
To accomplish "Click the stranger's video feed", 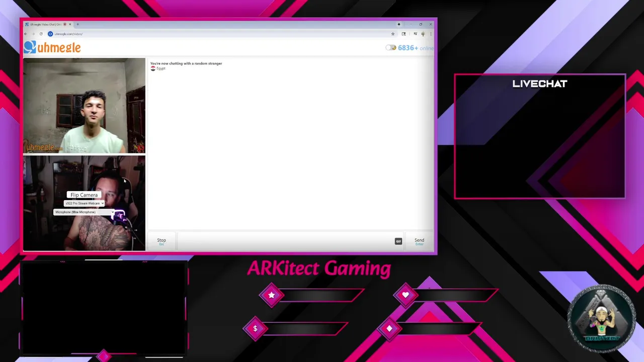I will (x=84, y=106).
